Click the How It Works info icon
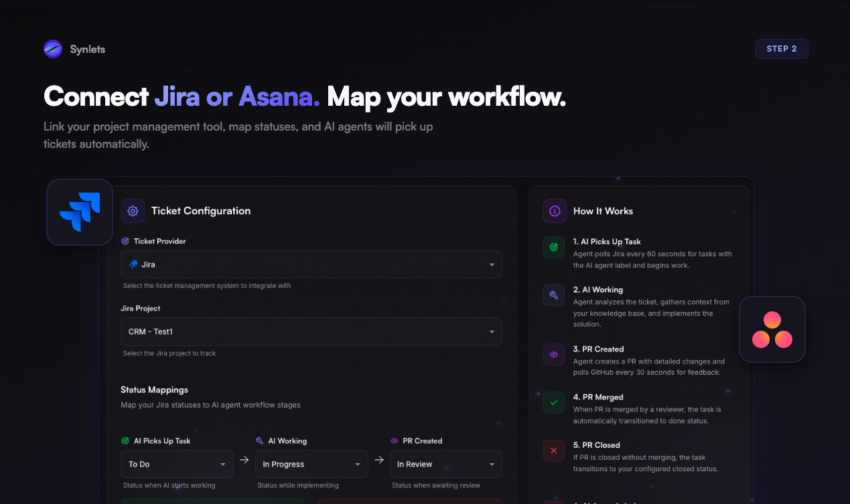 tap(555, 211)
